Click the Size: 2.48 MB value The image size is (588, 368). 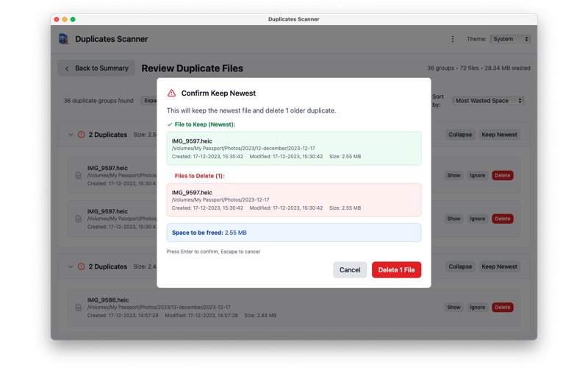(x=260, y=316)
